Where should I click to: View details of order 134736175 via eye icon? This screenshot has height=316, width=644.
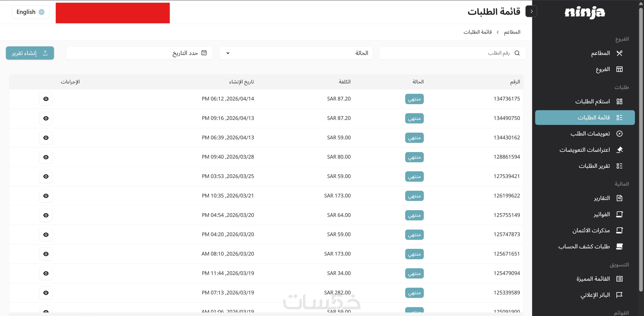pos(46,99)
